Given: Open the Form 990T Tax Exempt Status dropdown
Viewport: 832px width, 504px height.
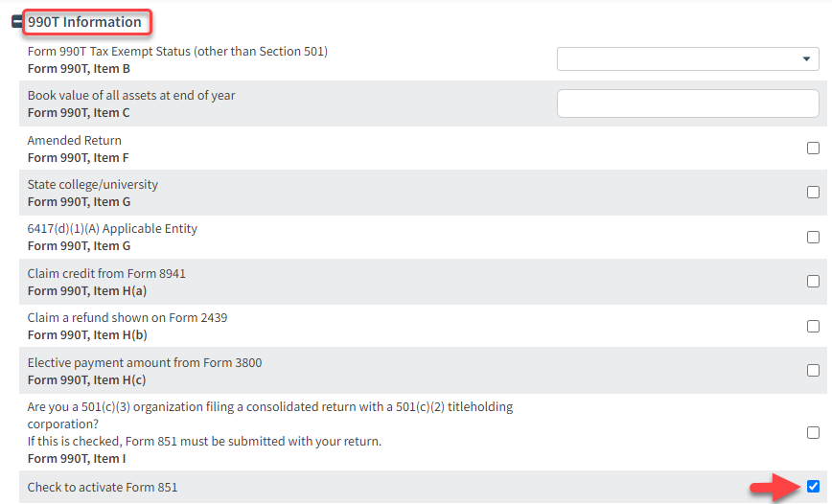Looking at the screenshot, I should coord(687,59).
